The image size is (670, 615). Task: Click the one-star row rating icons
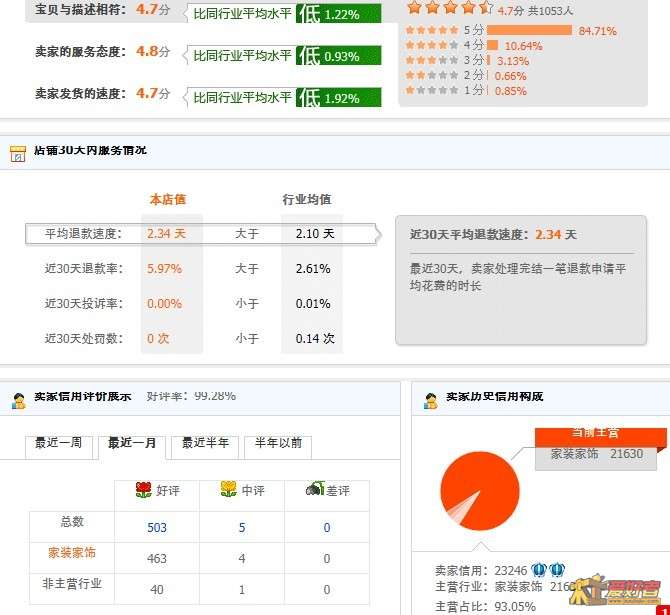pos(432,90)
